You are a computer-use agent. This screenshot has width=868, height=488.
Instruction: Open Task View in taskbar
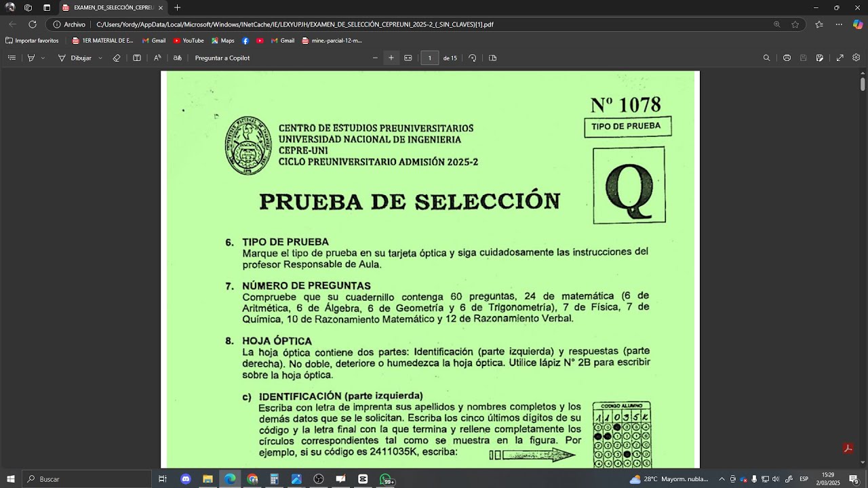163,479
